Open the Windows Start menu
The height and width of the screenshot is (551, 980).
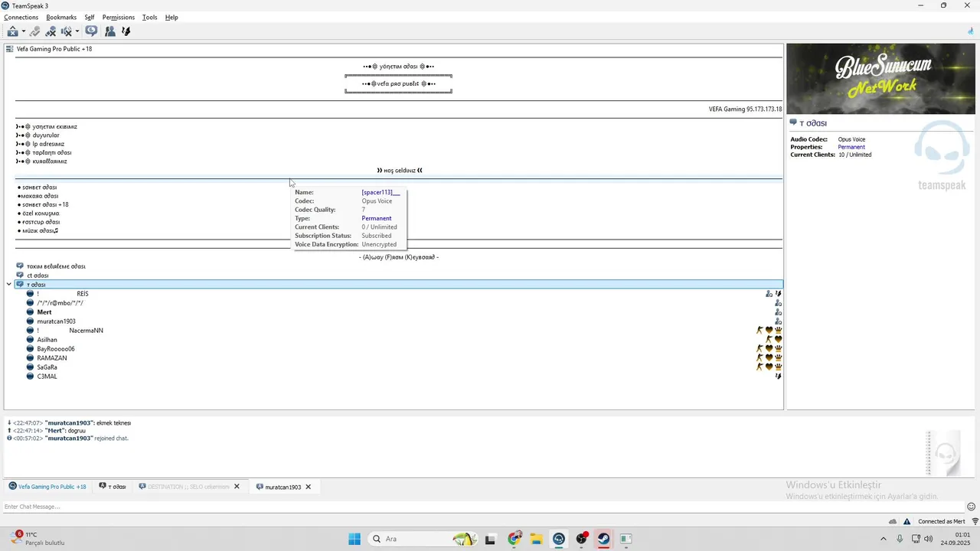pyautogui.click(x=354, y=539)
